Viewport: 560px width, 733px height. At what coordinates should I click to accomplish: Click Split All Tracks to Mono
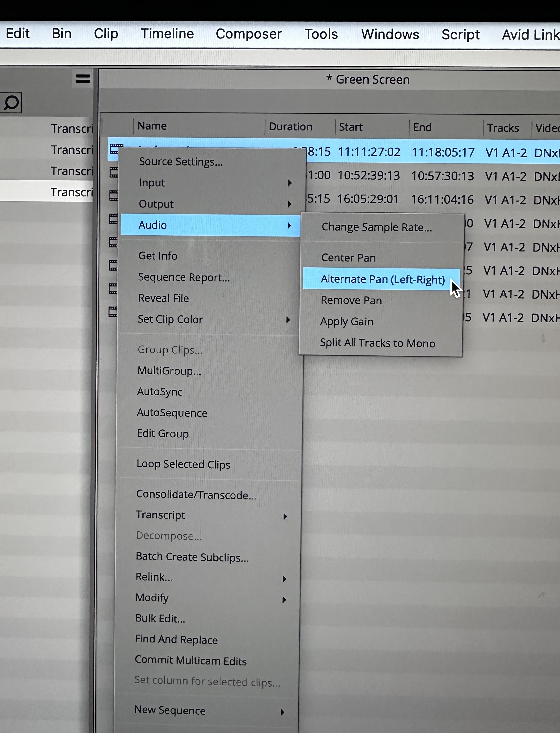tap(377, 343)
